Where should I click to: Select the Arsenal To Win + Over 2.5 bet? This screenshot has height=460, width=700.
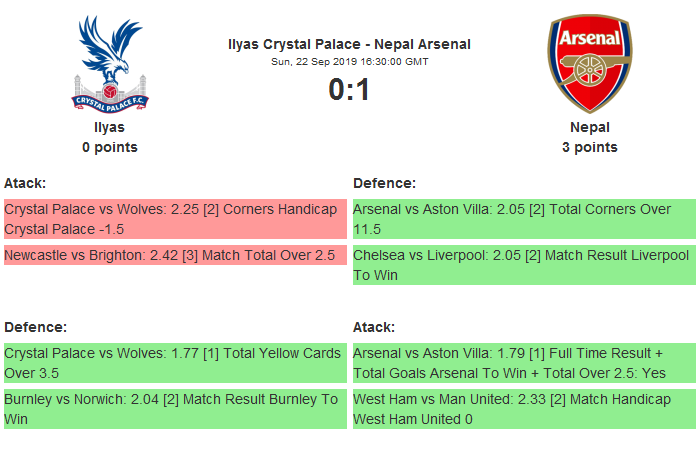point(524,363)
